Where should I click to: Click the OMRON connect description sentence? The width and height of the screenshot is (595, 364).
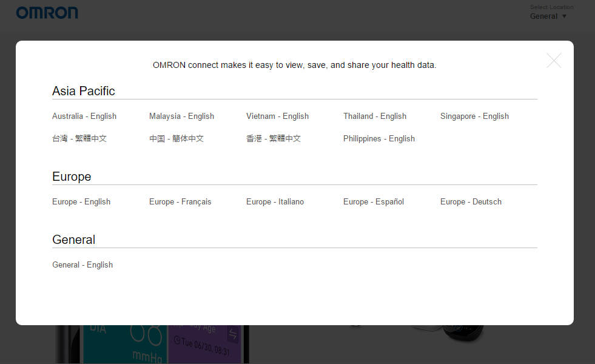pos(294,66)
